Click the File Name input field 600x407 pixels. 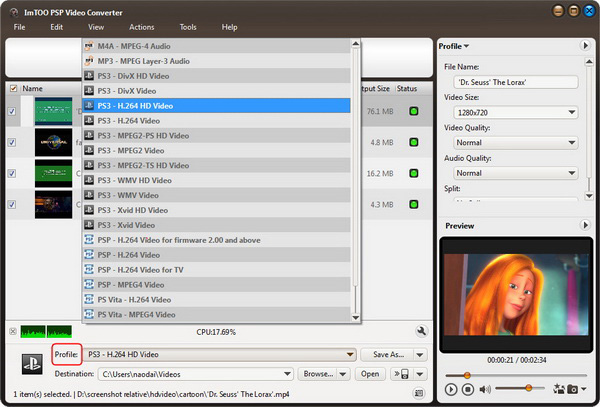516,82
